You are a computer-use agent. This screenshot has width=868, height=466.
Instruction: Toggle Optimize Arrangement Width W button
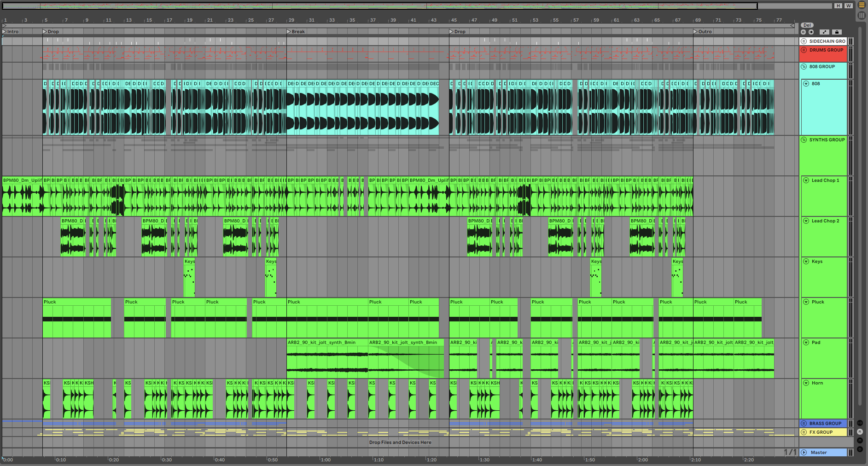click(x=848, y=6)
